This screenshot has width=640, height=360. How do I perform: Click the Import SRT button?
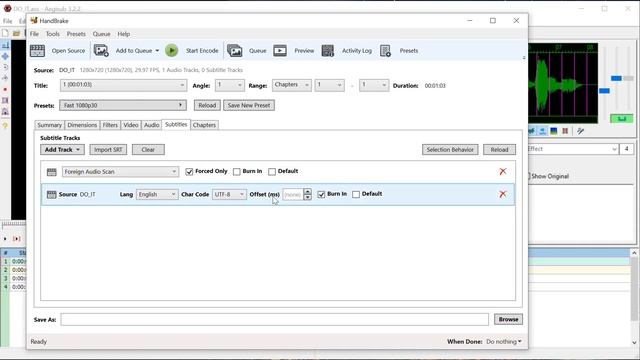pyautogui.click(x=108, y=150)
